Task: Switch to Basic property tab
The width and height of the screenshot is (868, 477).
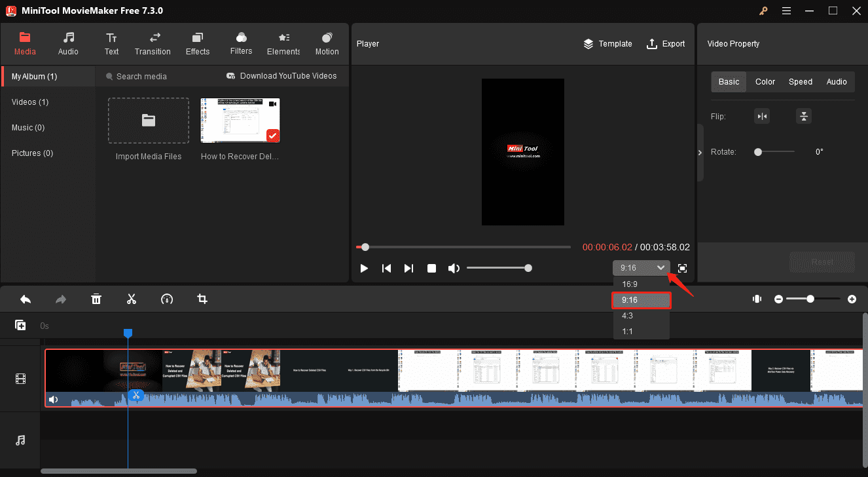Action: pyautogui.click(x=729, y=82)
